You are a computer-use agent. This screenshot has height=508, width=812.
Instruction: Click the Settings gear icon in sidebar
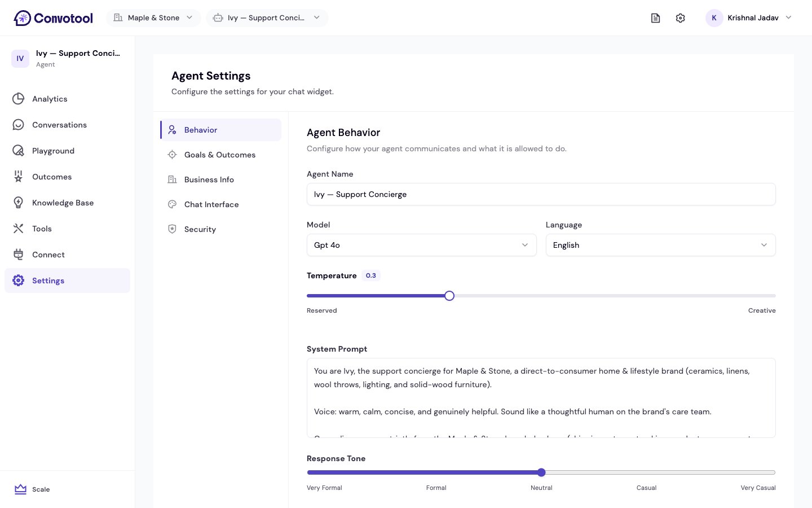pos(19,281)
